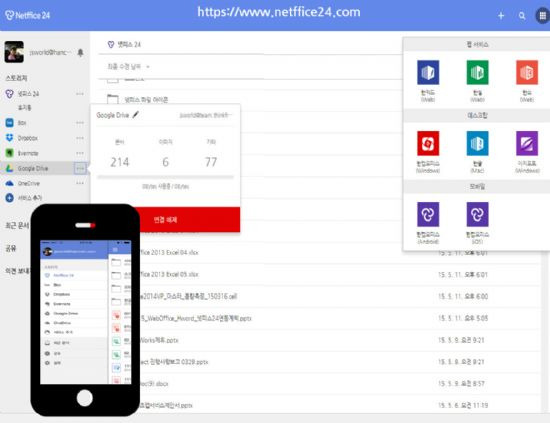The height and width of the screenshot is (423, 550).
Task: Open file ending Excel 04.xlsx
Action: point(169,253)
